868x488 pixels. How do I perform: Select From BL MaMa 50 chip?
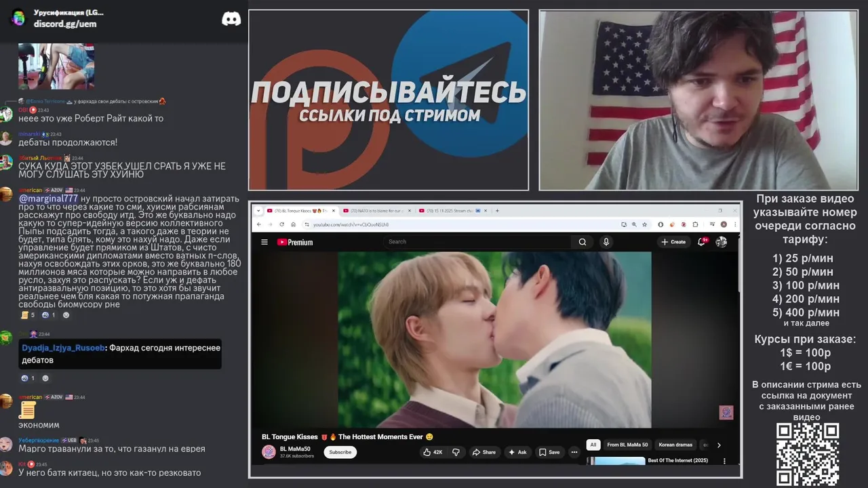[x=627, y=445]
